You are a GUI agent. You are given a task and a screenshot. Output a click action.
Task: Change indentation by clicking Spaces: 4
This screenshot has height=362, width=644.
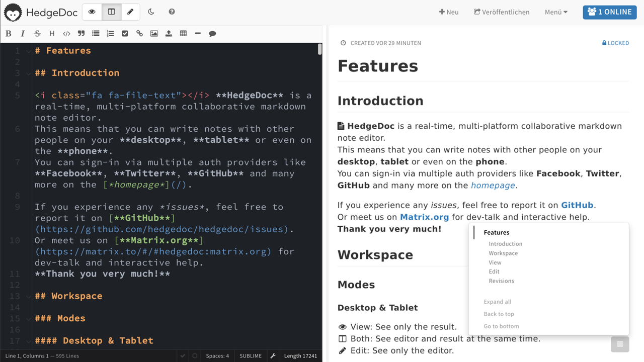click(x=217, y=355)
